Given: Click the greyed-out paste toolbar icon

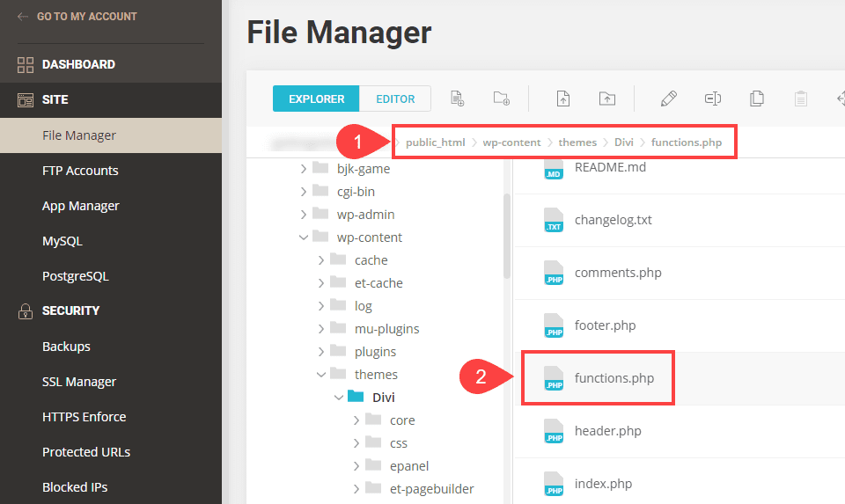Looking at the screenshot, I should coord(801,99).
